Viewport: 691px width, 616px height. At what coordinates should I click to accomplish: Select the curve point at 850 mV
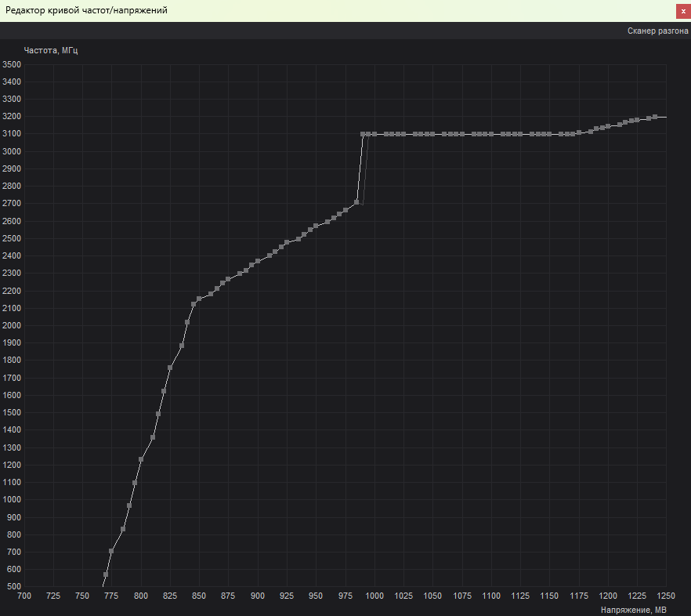click(199, 299)
